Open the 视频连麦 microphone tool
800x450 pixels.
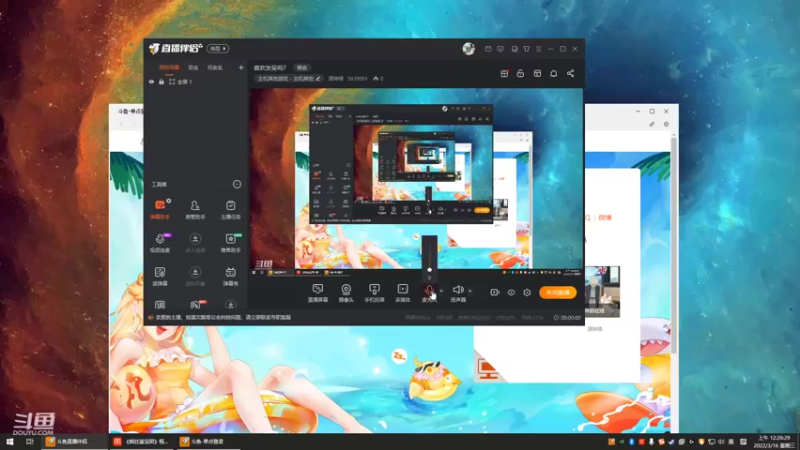click(x=160, y=243)
